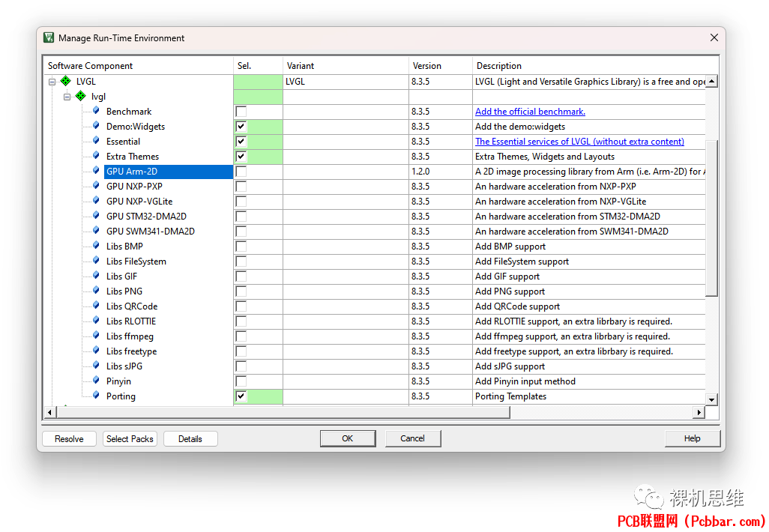This screenshot has height=532, width=769.
Task: Click the component icon beside GPU STM32-DMA2D
Action: point(96,216)
